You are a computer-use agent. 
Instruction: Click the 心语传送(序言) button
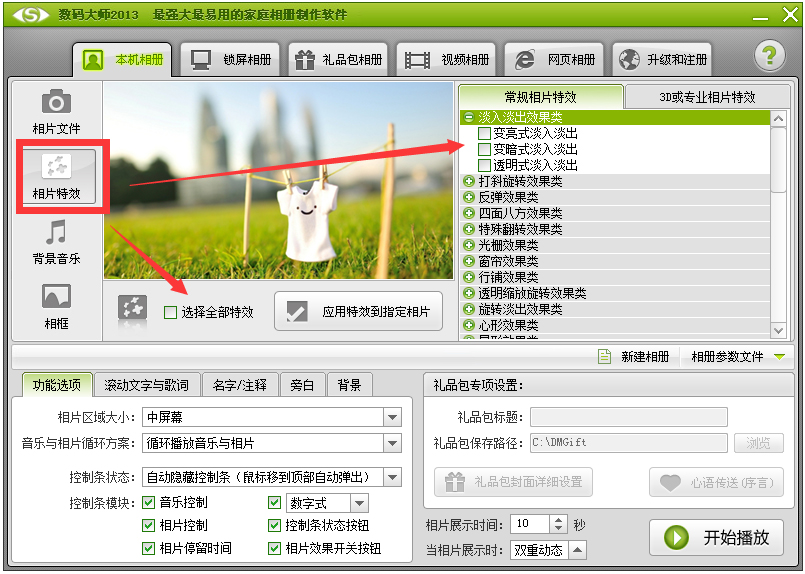click(x=717, y=482)
